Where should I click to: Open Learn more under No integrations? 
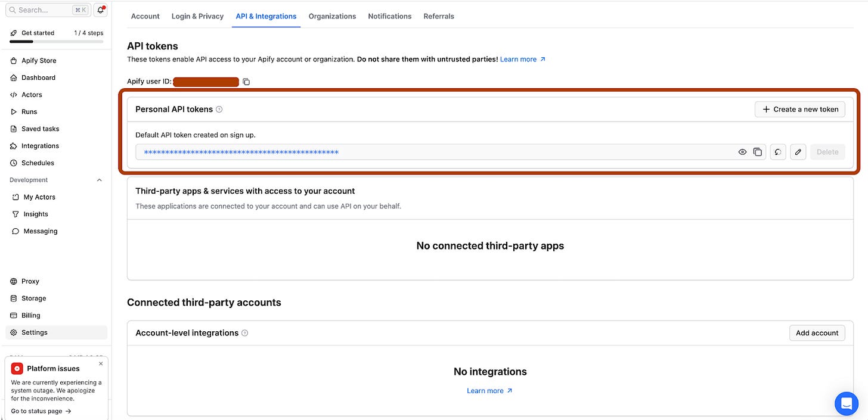490,391
